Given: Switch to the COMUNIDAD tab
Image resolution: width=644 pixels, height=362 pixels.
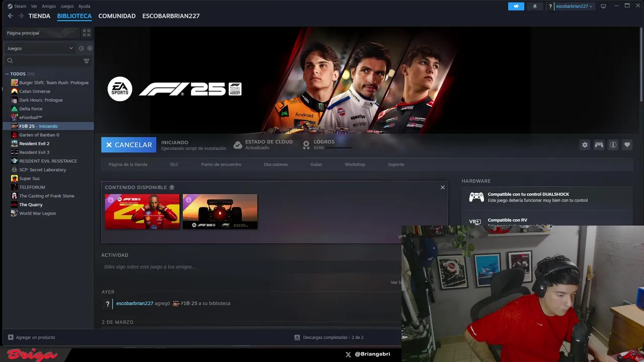Looking at the screenshot, I should coord(117,16).
